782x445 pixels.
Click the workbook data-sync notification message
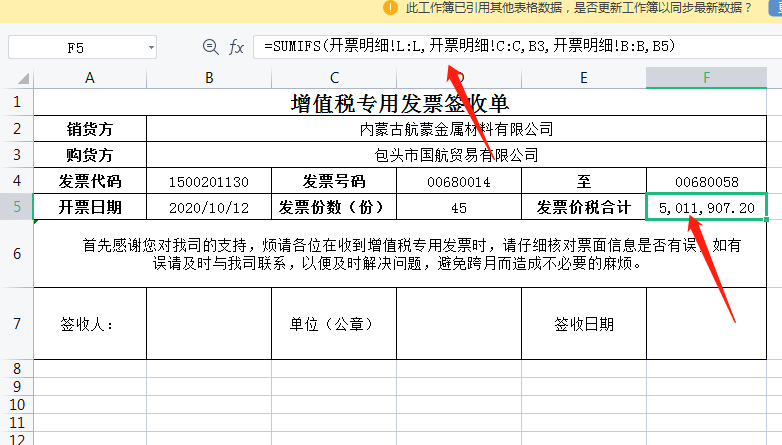[x=579, y=7]
